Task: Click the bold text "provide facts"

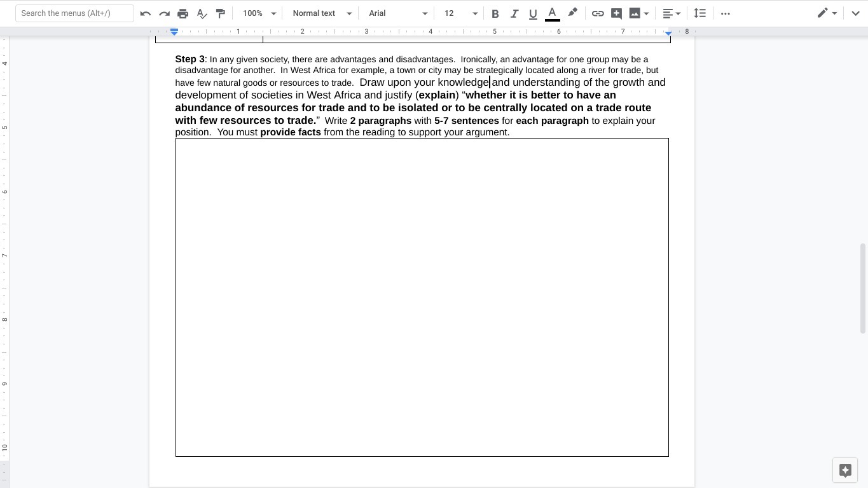Action: (291, 132)
